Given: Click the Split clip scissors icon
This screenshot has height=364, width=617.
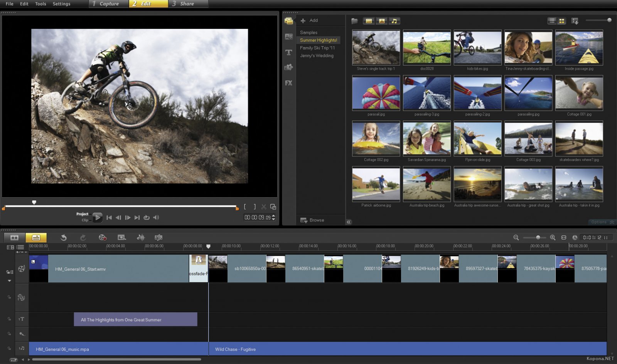Looking at the screenshot, I should pos(264,207).
